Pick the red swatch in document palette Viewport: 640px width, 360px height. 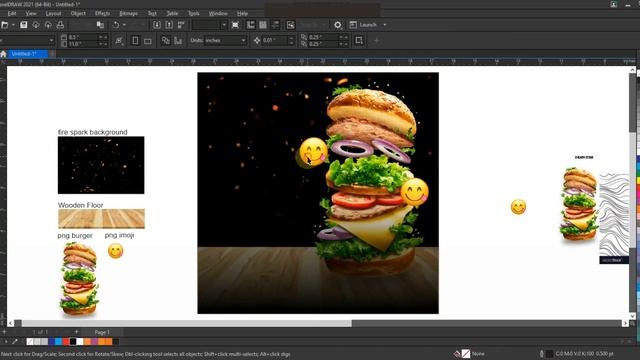[65, 342]
